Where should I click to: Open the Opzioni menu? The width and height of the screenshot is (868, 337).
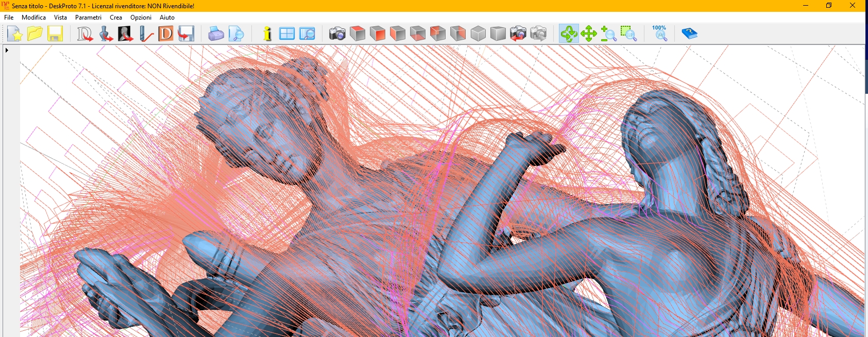click(141, 18)
